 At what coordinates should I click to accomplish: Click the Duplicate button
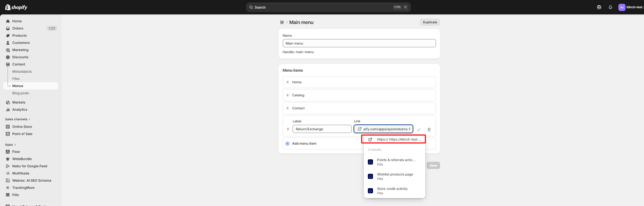click(x=430, y=22)
